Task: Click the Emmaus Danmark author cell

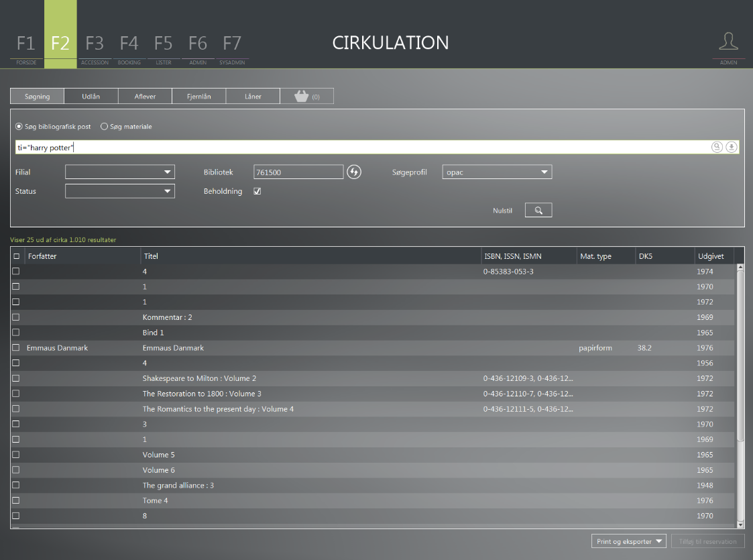Action: point(57,347)
